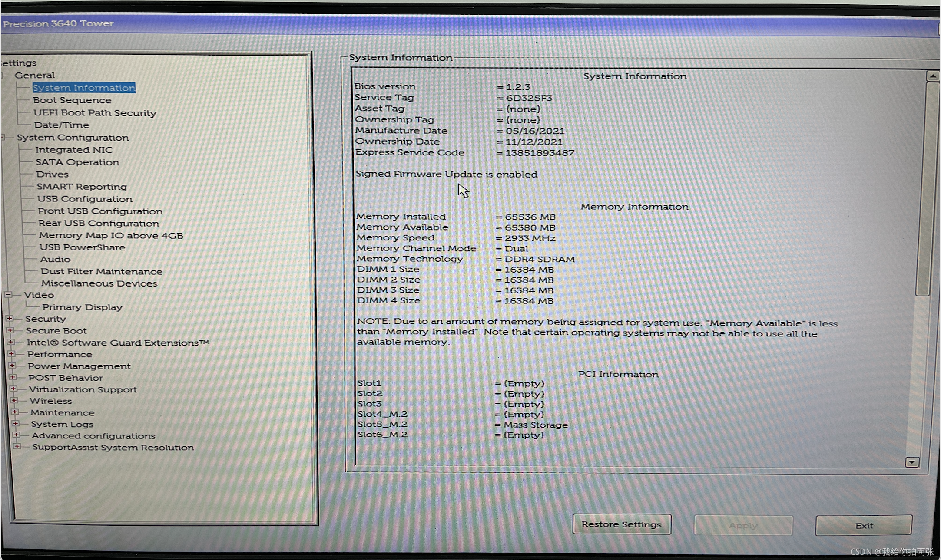Collapse the Video tree node
The height and width of the screenshot is (560, 941).
tap(8, 295)
